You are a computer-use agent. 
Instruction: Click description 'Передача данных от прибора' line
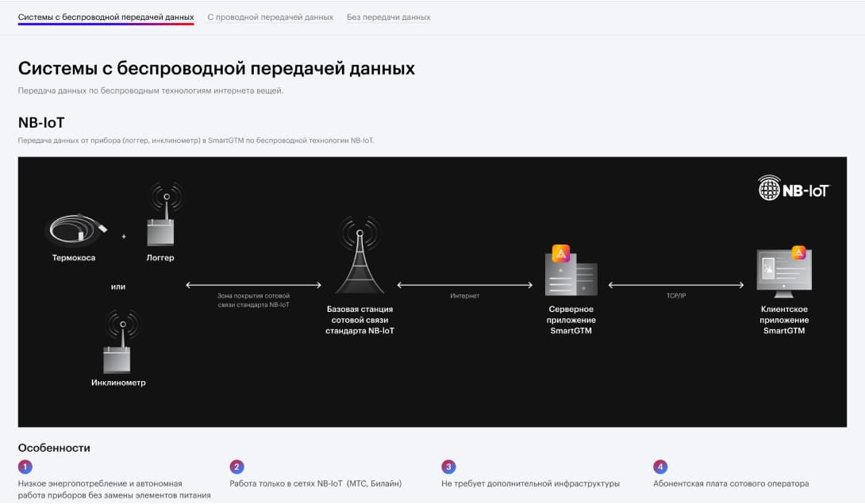(x=196, y=140)
